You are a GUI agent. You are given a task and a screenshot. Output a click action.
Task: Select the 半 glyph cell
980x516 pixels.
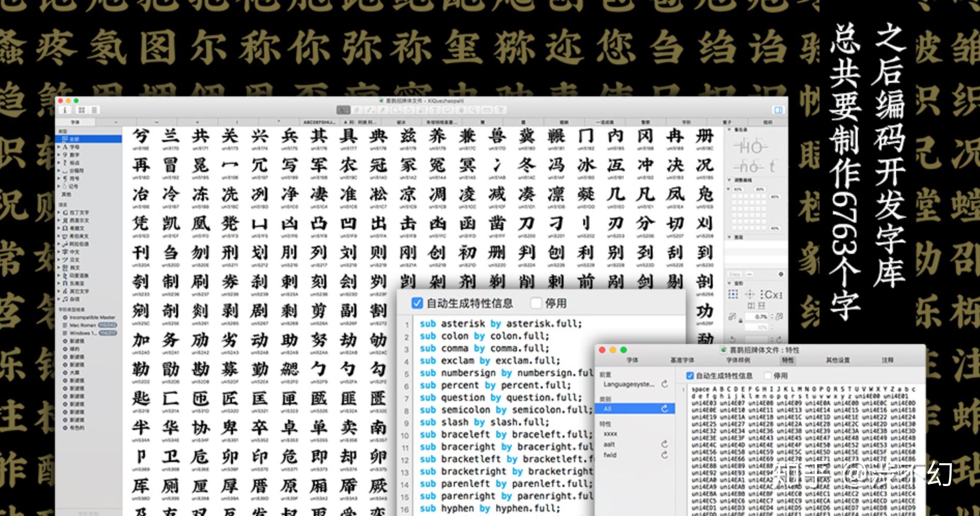(x=141, y=430)
